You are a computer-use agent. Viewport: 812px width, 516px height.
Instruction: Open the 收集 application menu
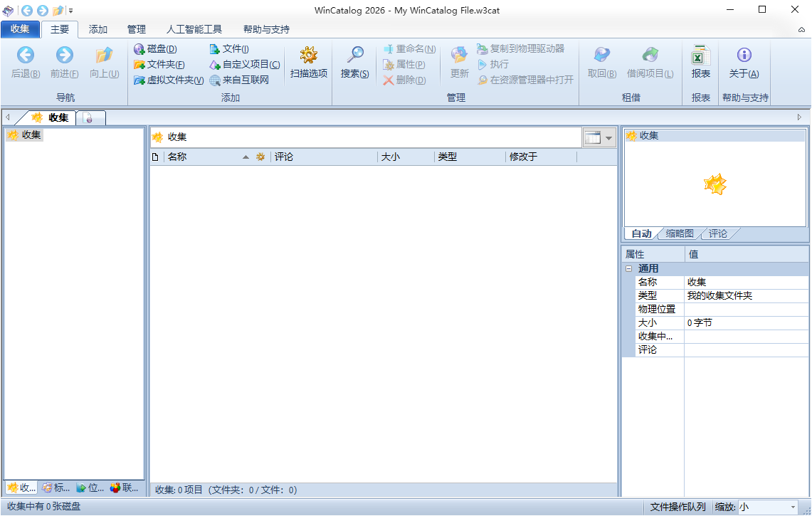point(21,29)
